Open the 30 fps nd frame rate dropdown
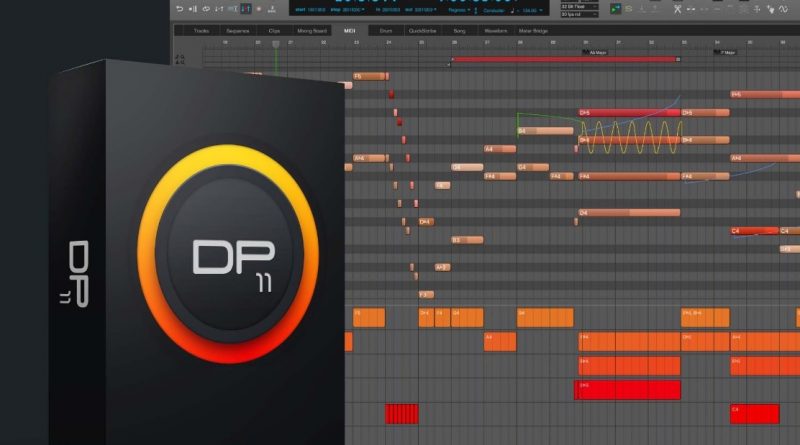 click(579, 14)
